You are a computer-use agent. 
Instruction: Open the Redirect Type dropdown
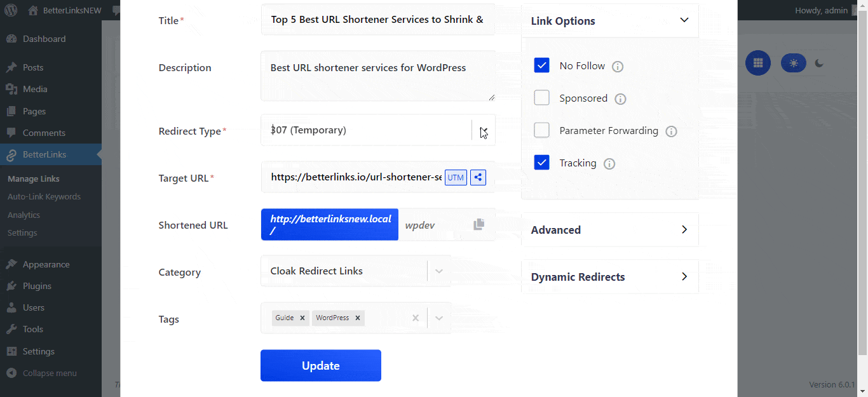point(483,130)
